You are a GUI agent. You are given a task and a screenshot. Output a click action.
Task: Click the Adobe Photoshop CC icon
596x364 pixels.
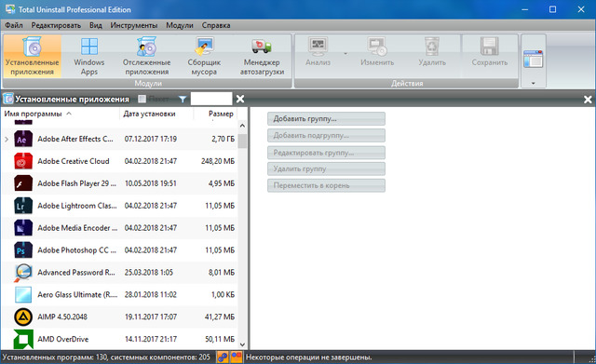pos(23,250)
